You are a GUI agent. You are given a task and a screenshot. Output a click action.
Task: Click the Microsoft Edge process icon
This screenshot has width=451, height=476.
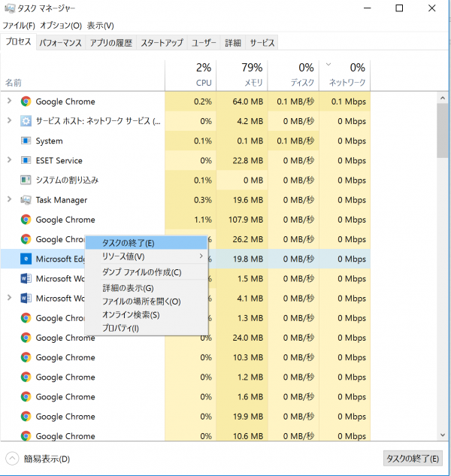26,259
